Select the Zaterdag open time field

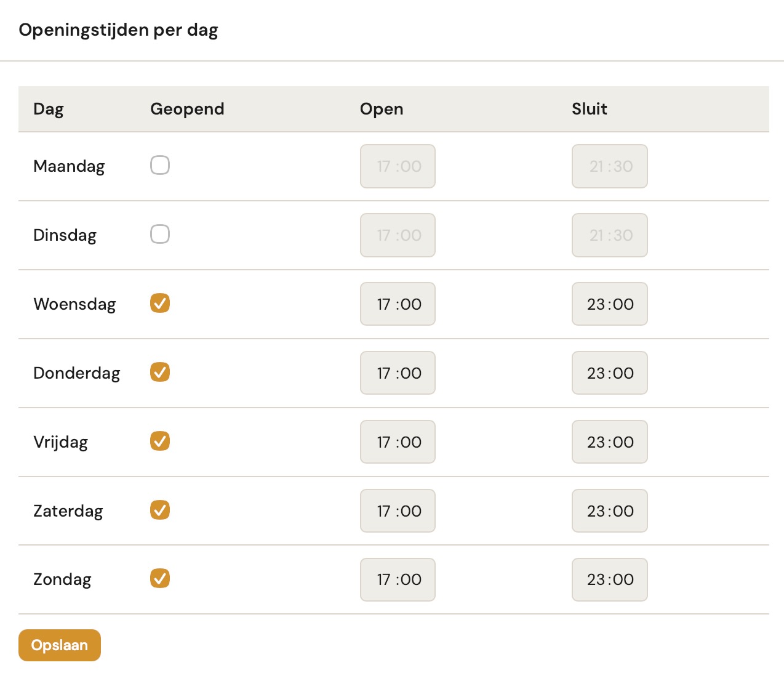398,510
